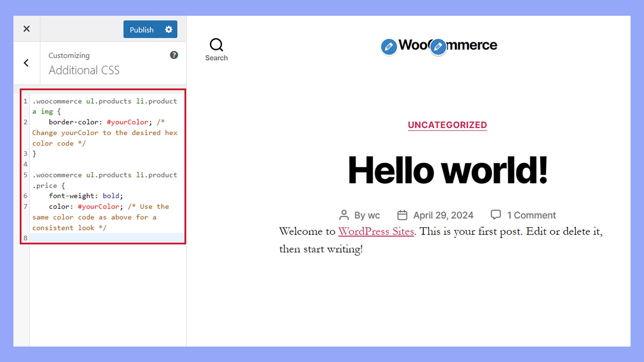Screen dimensions: 644x362
Task: Click the post author person icon
Action: point(344,215)
